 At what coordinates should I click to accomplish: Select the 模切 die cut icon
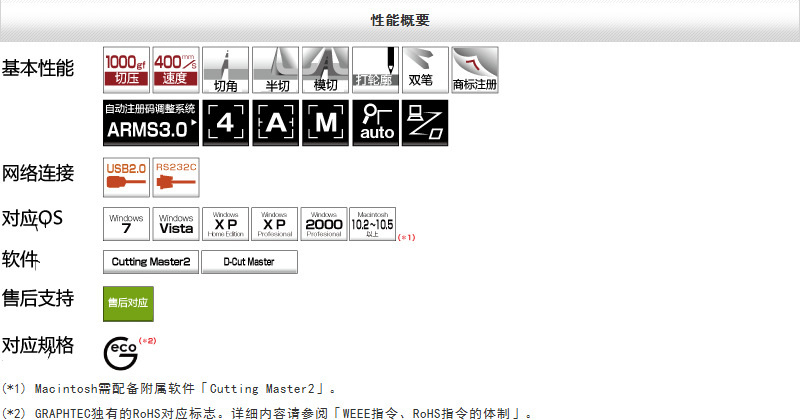(x=326, y=70)
